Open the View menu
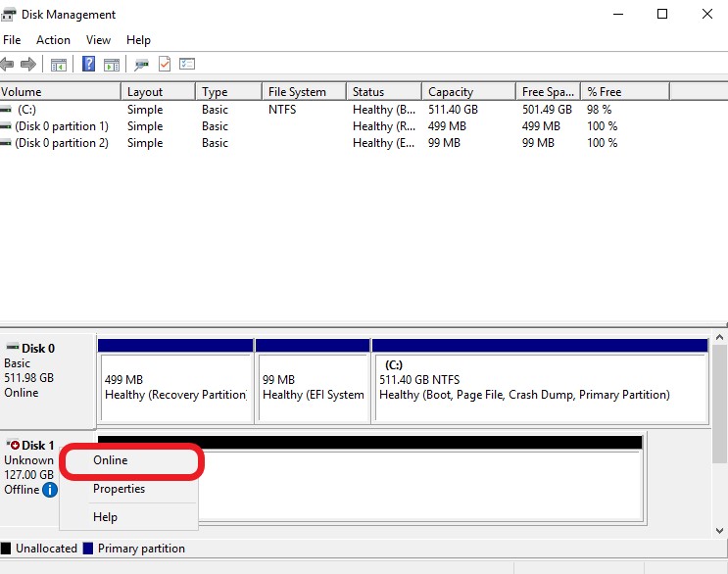Viewport: 728px width, 574px height. click(x=98, y=40)
